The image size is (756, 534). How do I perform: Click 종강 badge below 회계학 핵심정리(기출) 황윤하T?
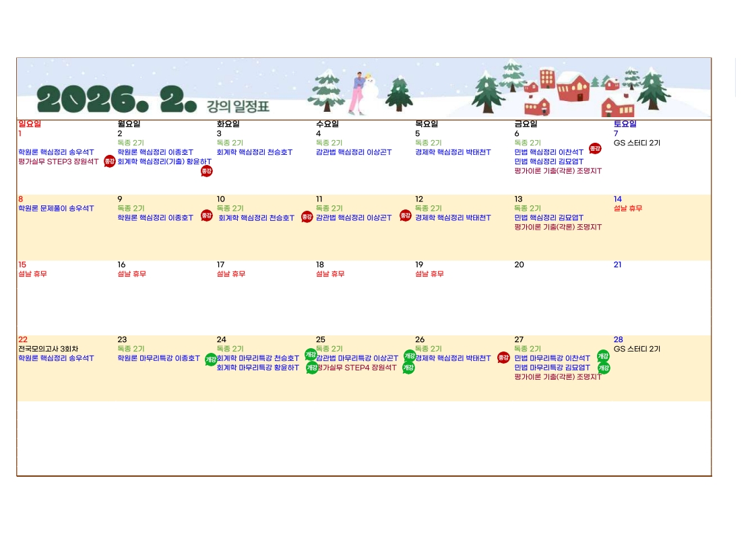pyautogui.click(x=207, y=171)
